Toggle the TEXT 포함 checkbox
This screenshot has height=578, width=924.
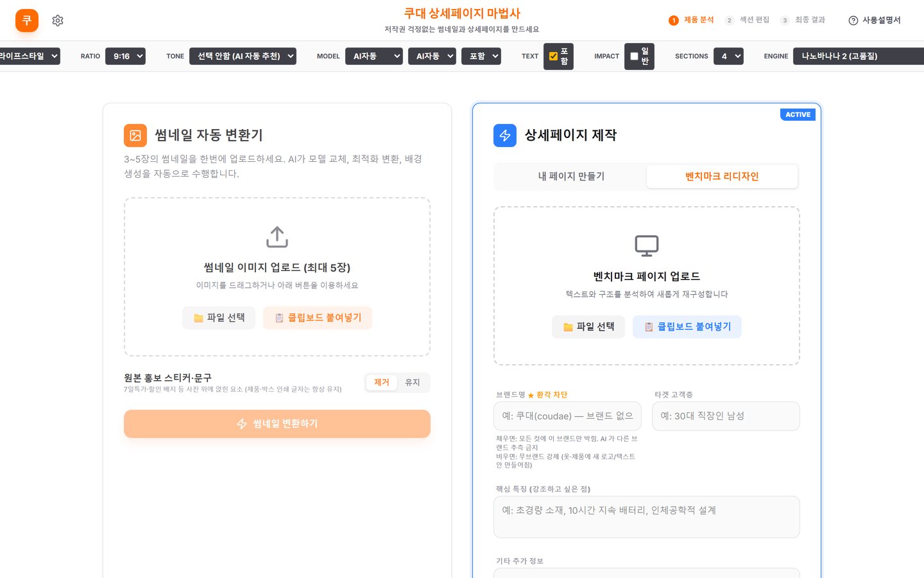pyautogui.click(x=553, y=57)
